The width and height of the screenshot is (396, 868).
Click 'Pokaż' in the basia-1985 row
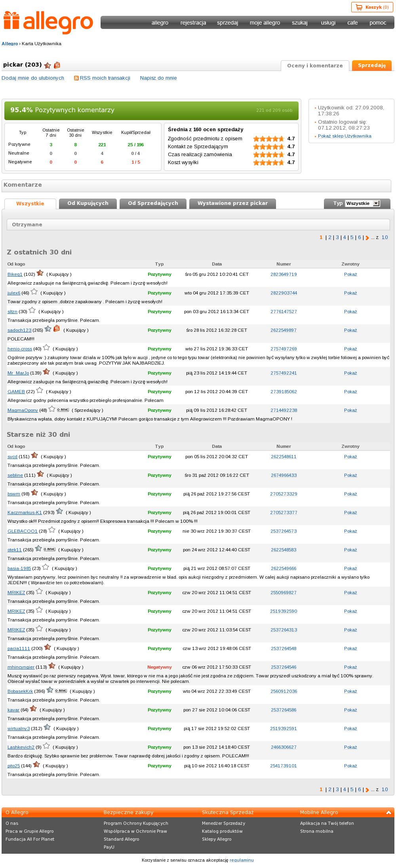(x=350, y=568)
